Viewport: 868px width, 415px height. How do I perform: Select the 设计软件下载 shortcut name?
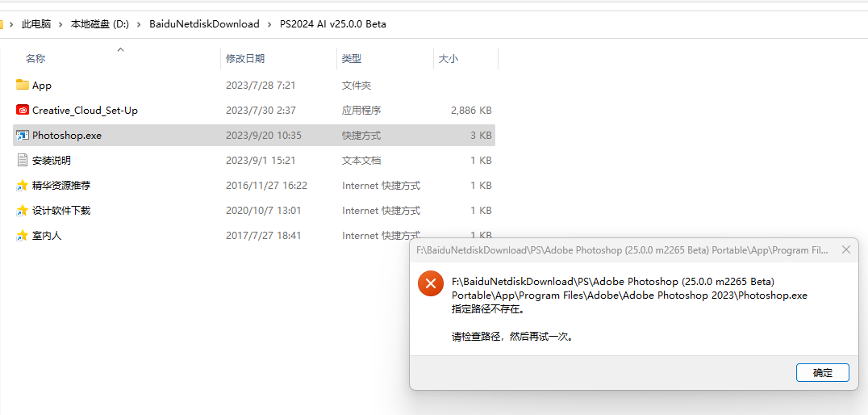[61, 211]
